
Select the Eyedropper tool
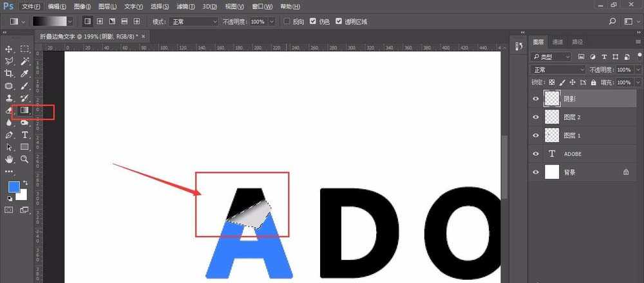24,74
